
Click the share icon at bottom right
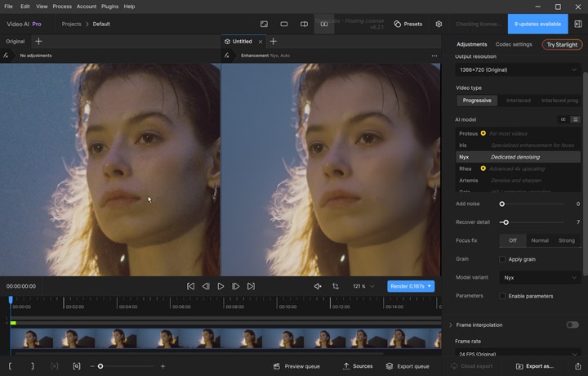pyautogui.click(x=578, y=366)
